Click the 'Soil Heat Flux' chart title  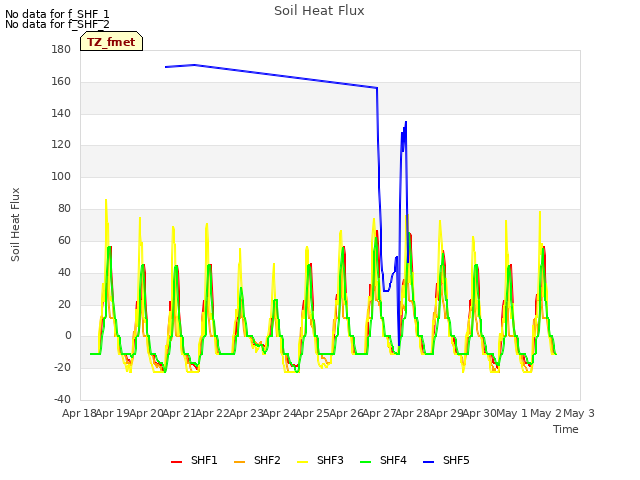coord(319,11)
